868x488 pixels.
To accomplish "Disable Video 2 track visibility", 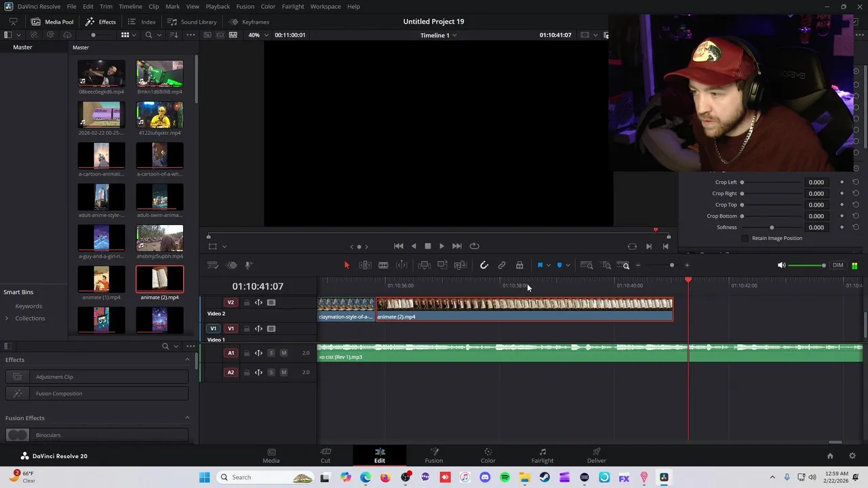I will 271,303.
